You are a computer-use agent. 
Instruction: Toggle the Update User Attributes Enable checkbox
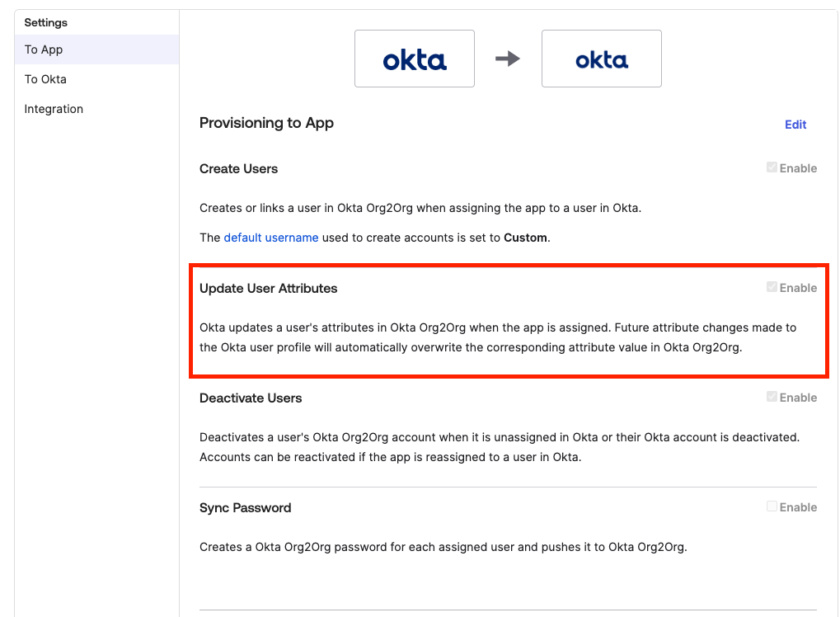click(772, 287)
